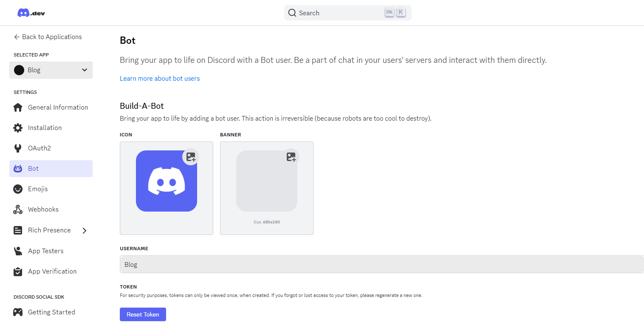Open the App Testers page
Screen dimensions: 644x328
coord(51,251)
